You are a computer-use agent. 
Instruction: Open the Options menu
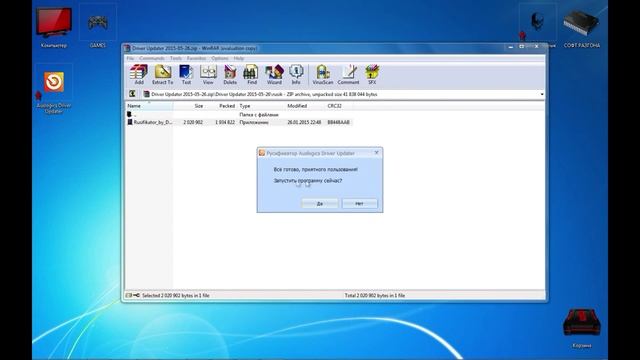pos(220,58)
